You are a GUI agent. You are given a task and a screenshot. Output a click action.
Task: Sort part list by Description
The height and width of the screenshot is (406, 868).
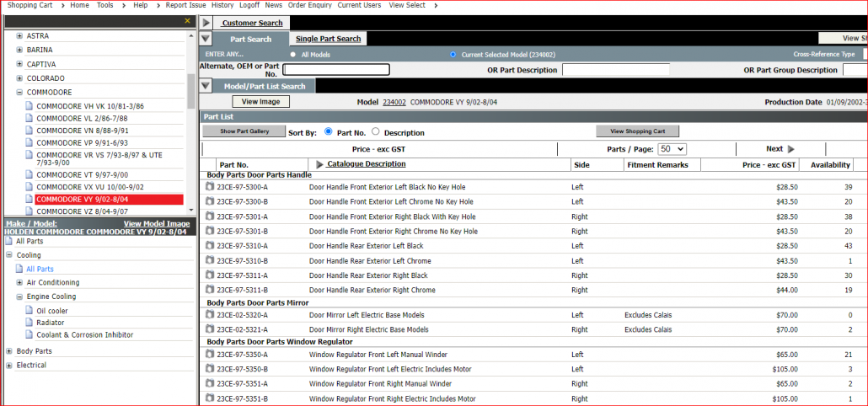click(376, 132)
